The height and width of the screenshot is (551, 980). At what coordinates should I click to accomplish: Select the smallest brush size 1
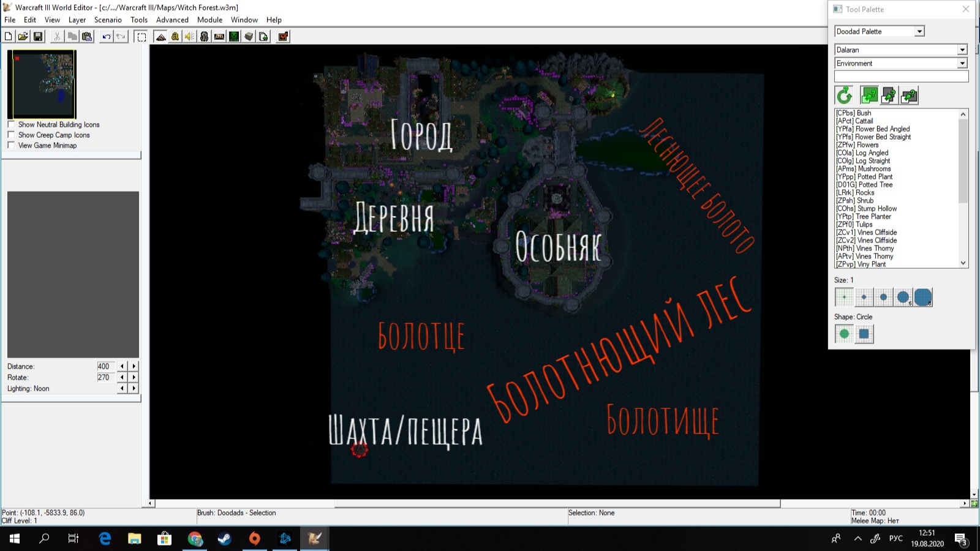coord(844,297)
